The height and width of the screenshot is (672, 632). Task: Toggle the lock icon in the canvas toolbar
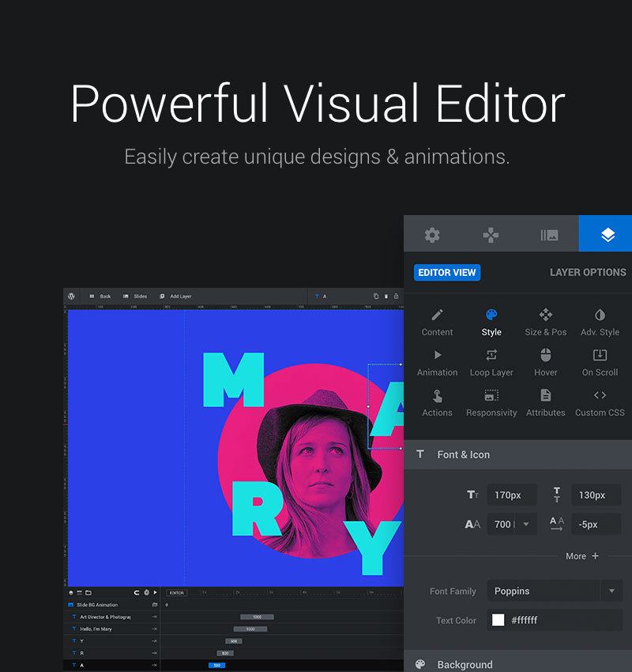(396, 296)
